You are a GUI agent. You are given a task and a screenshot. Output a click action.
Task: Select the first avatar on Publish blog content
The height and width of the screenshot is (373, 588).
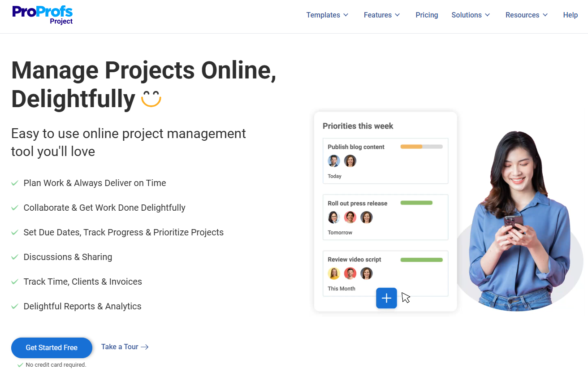tap(333, 160)
